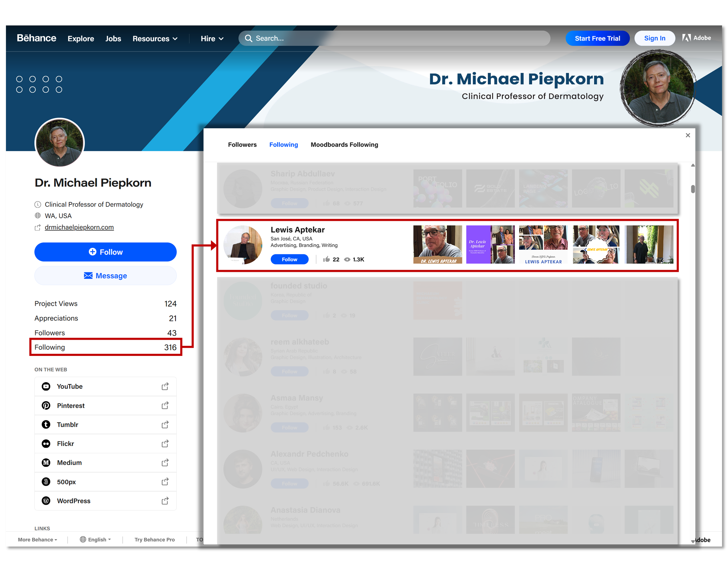728x563 pixels.
Task: Open WordPress external link icon
Action: click(165, 501)
